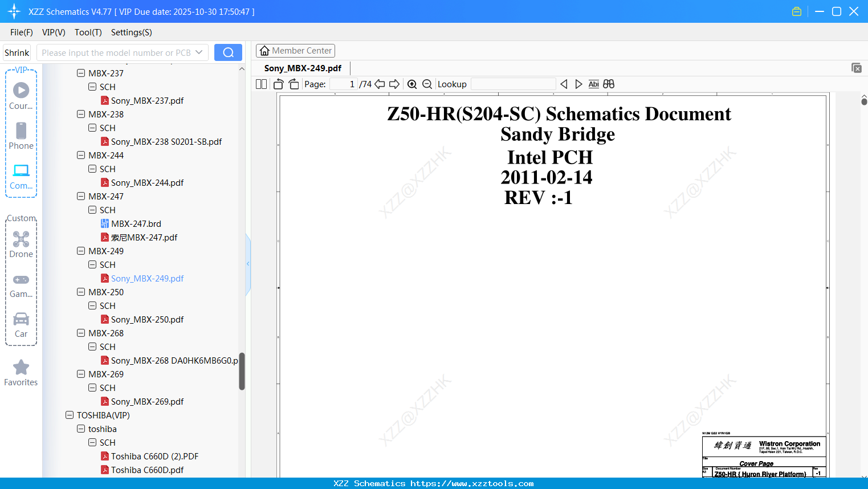This screenshot has width=868, height=489.
Task: Open Favorites star in sidebar
Action: (x=21, y=373)
